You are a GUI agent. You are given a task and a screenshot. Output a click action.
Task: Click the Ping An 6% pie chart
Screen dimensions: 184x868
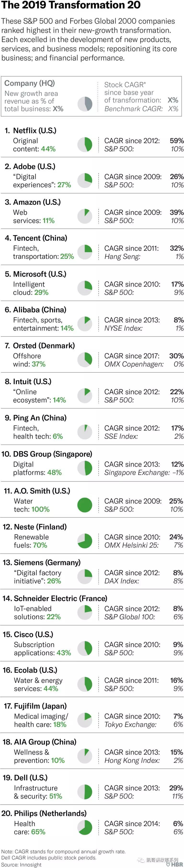click(85, 432)
